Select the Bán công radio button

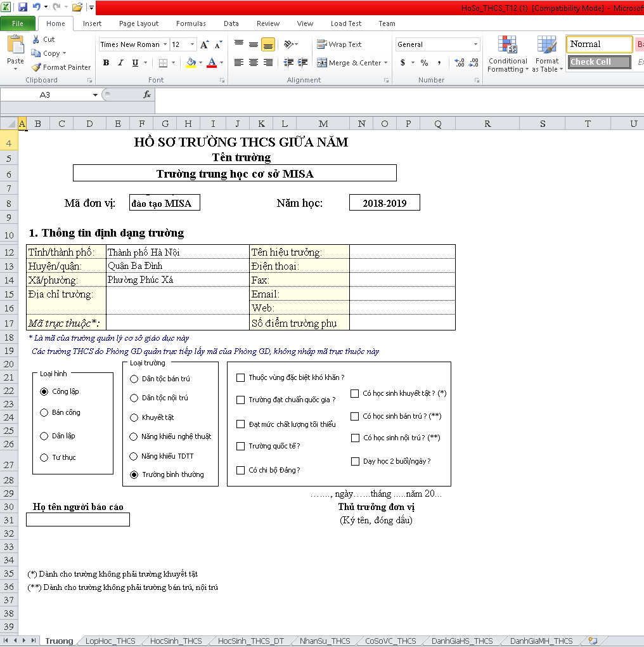click(44, 413)
